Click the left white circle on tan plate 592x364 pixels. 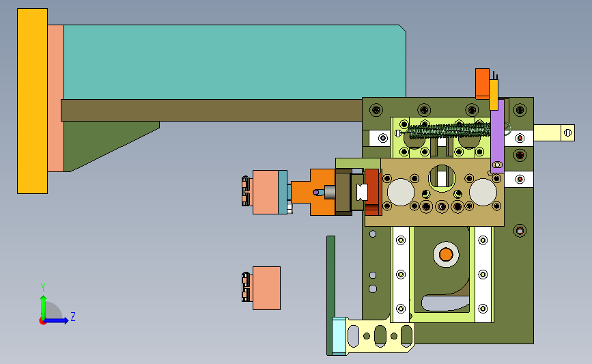click(x=401, y=192)
